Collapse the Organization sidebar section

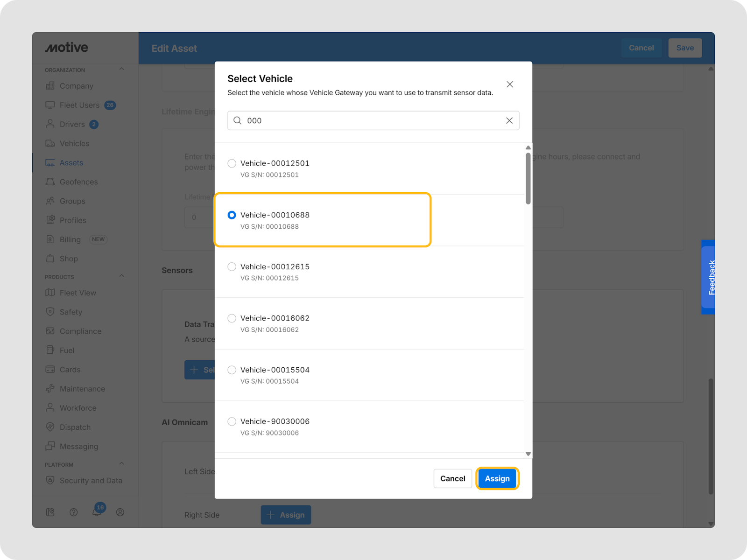point(121,70)
